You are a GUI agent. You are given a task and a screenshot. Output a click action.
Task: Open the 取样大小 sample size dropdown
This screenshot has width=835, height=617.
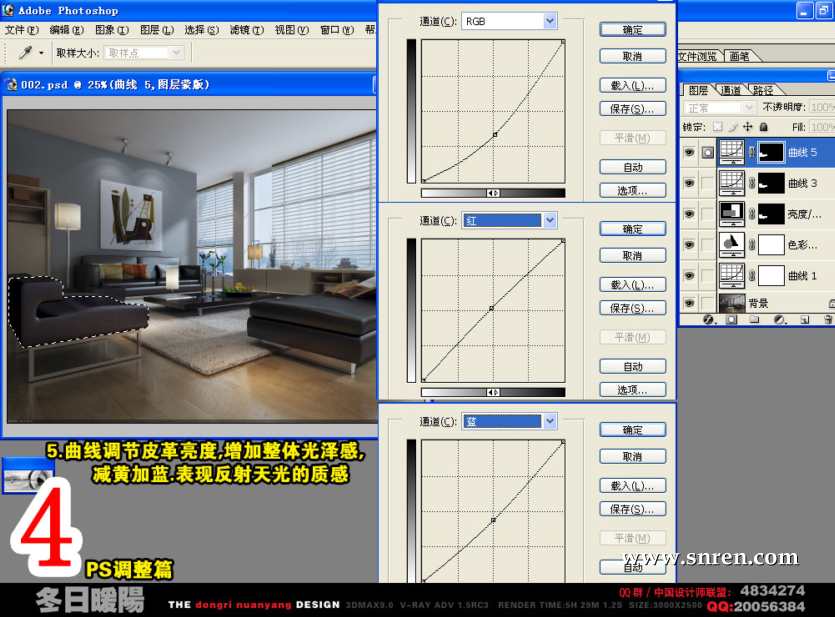click(x=176, y=53)
